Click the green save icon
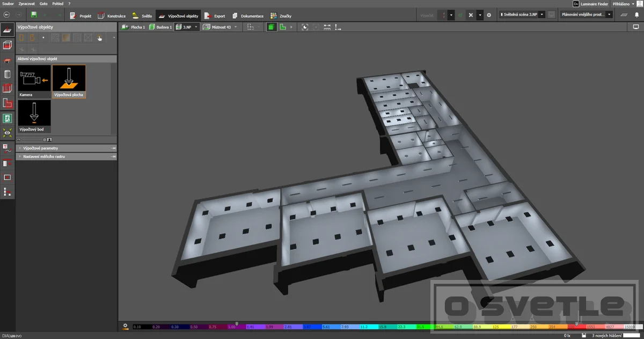The width and height of the screenshot is (644, 339). coord(34,15)
